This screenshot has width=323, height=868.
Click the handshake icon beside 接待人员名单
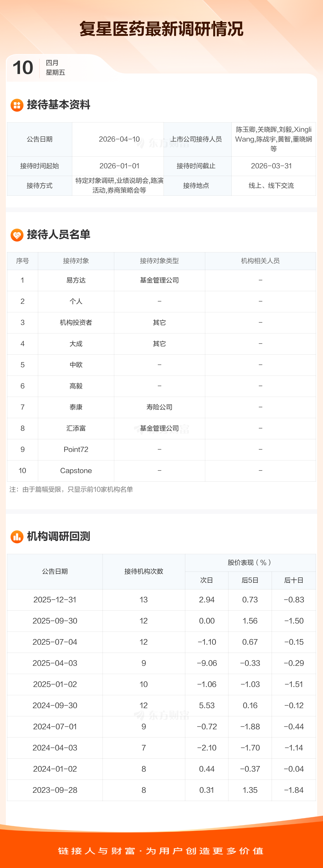tap(17, 235)
